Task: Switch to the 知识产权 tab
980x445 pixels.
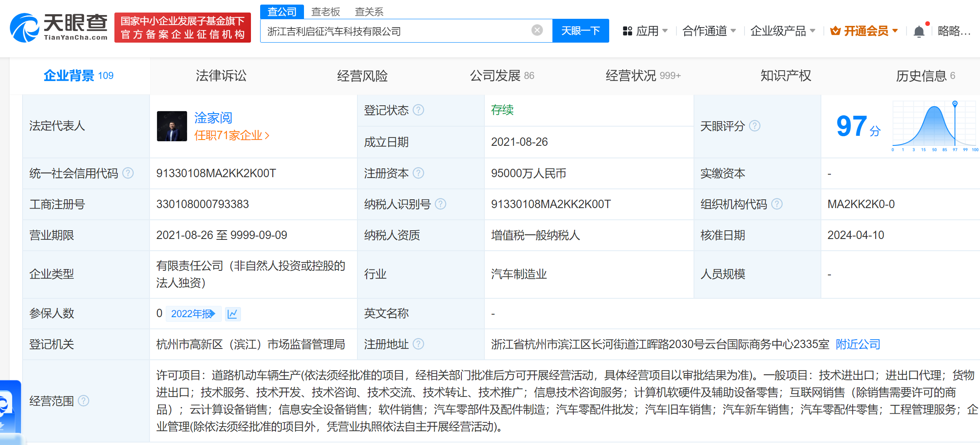Action: (785, 76)
